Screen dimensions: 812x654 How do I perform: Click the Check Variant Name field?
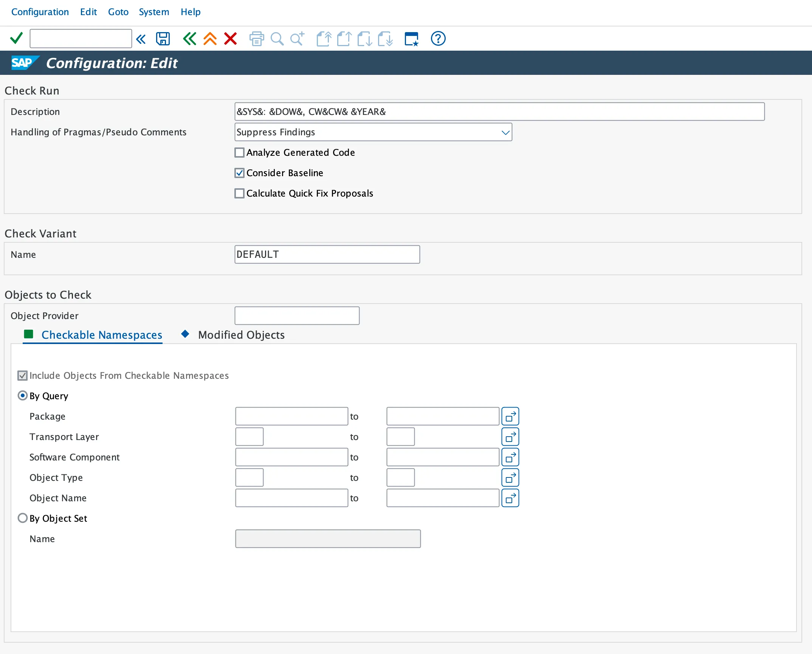point(327,254)
